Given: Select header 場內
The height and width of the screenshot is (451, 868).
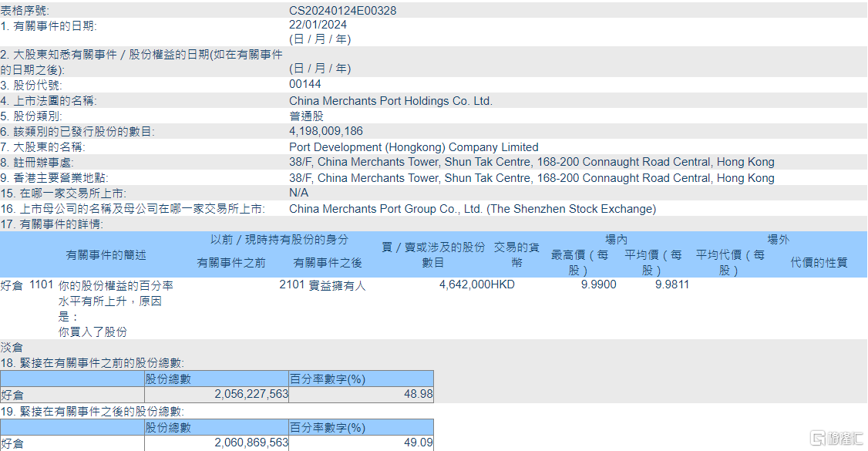Looking at the screenshot, I should click(x=616, y=240).
